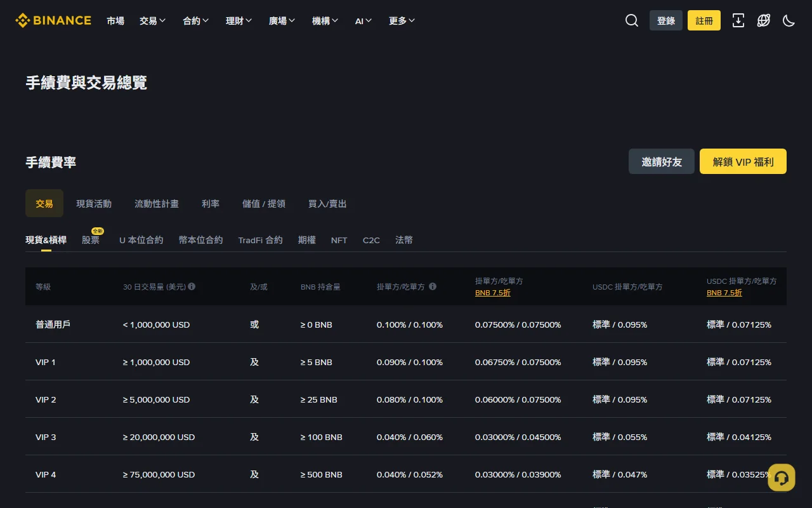Click BNB 7.5折 link under 掛單方/吃單方
The width and height of the screenshot is (812, 508).
point(493,293)
